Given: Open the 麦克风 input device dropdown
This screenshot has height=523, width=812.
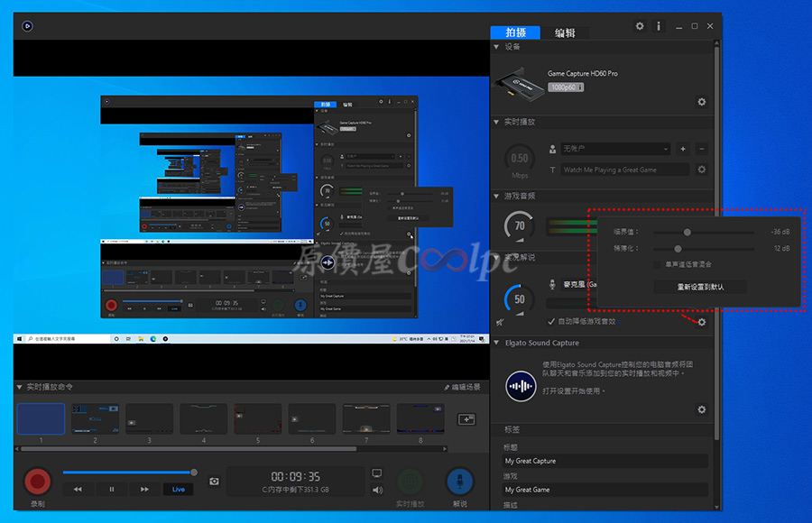Looking at the screenshot, I should point(578,284).
